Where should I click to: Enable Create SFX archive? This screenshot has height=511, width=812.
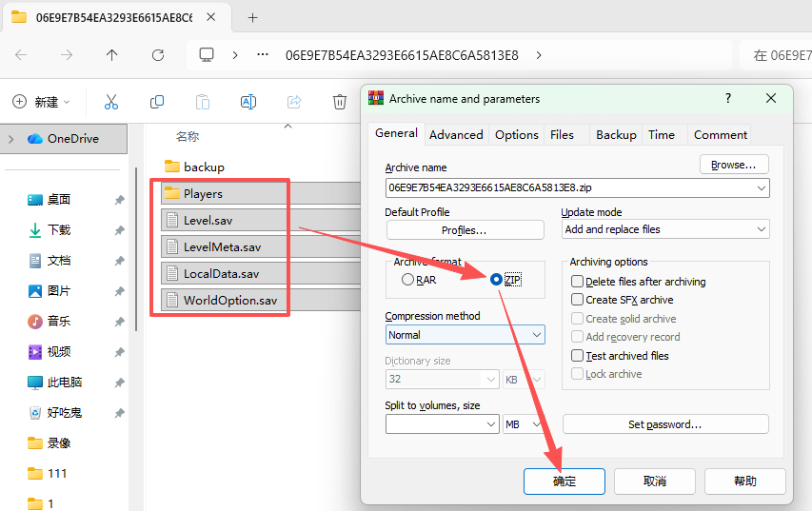(577, 299)
